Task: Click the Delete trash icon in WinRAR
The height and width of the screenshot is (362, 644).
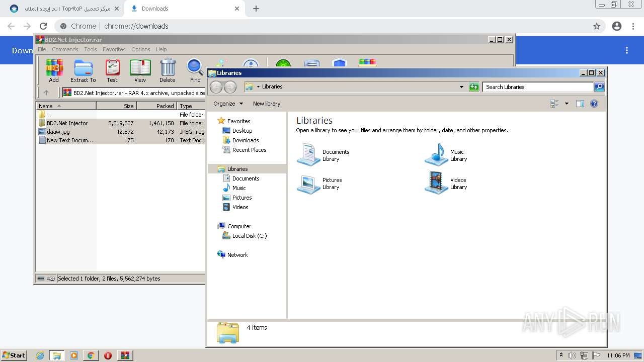Action: [168, 70]
